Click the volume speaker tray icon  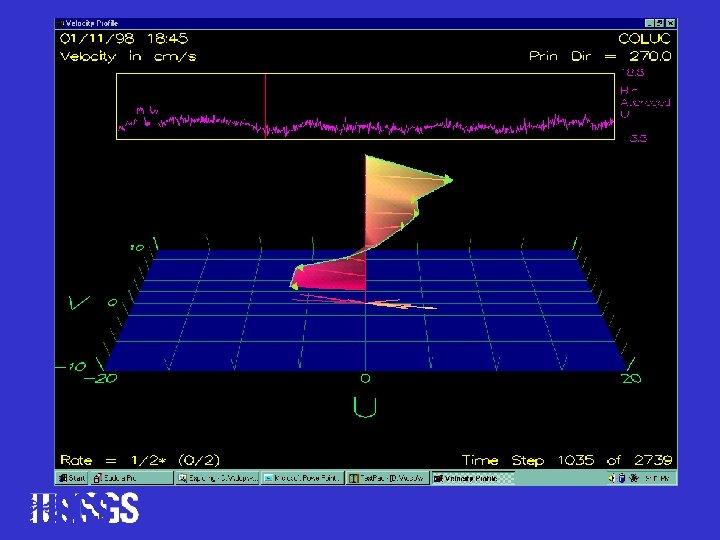pos(611,478)
